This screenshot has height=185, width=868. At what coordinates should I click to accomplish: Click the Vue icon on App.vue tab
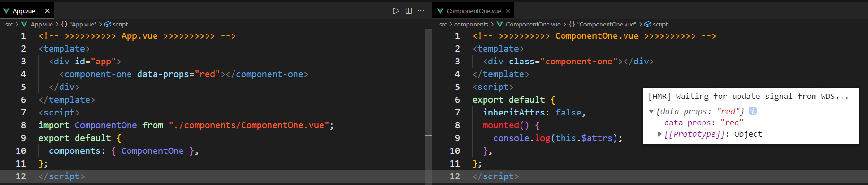6,11
